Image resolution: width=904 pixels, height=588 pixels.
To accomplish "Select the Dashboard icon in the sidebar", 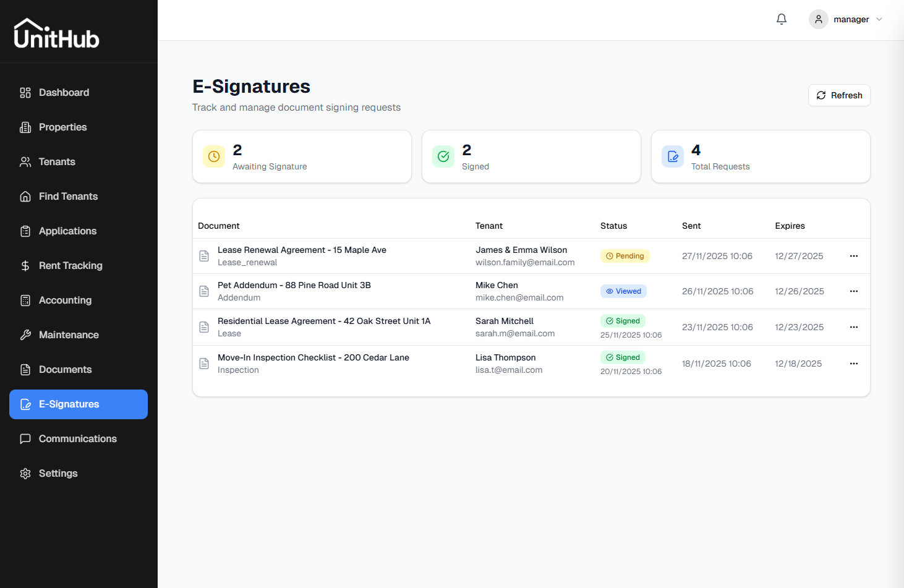I will click(x=25, y=92).
